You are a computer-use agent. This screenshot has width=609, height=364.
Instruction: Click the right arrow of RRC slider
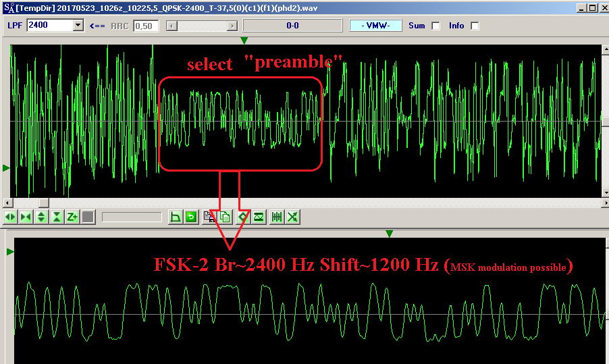[x=232, y=26]
